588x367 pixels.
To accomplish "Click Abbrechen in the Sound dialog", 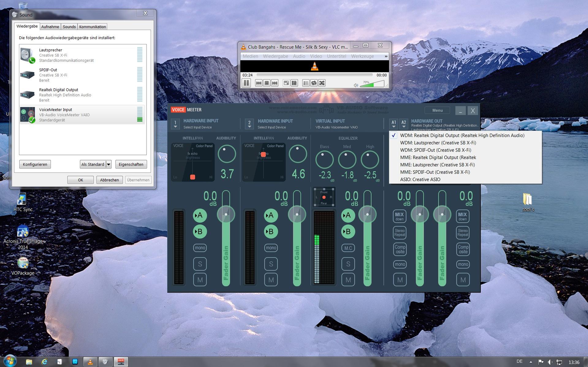I will click(109, 180).
